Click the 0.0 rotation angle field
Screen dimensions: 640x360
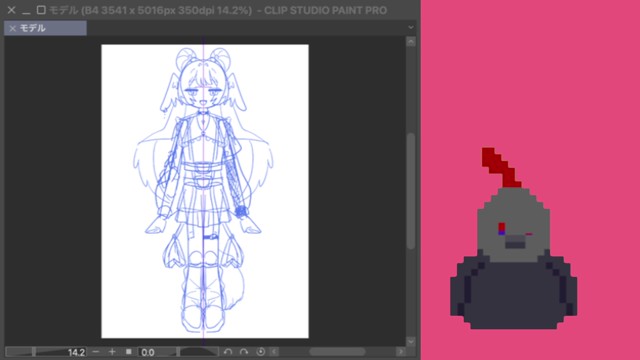148,352
